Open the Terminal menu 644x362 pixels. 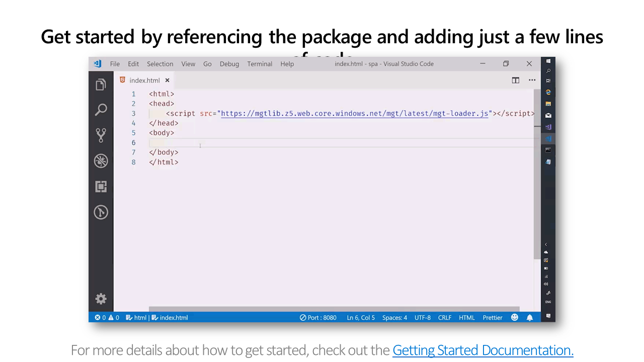260,64
